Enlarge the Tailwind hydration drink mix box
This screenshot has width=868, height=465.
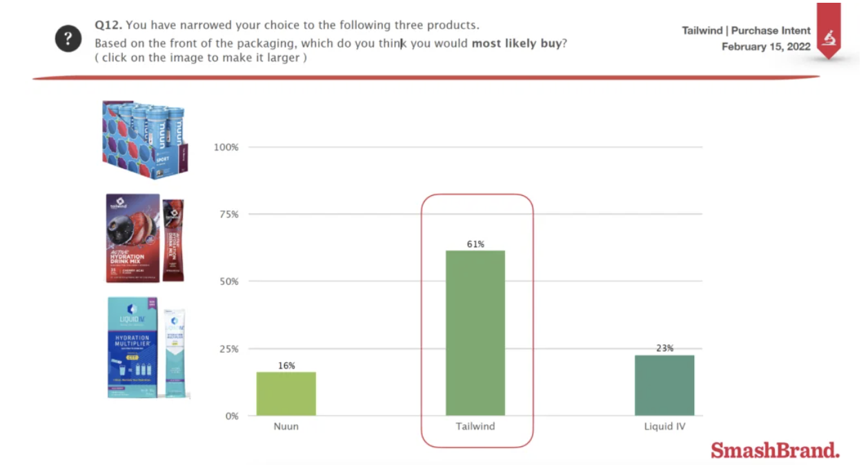pyautogui.click(x=133, y=238)
